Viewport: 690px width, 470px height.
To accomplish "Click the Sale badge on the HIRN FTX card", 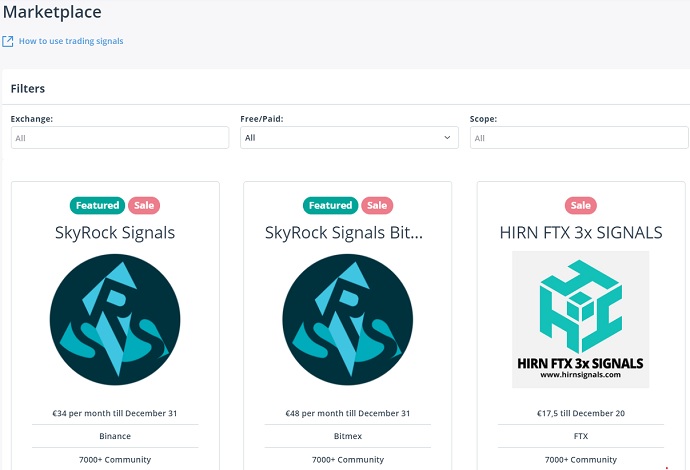I will (x=581, y=205).
